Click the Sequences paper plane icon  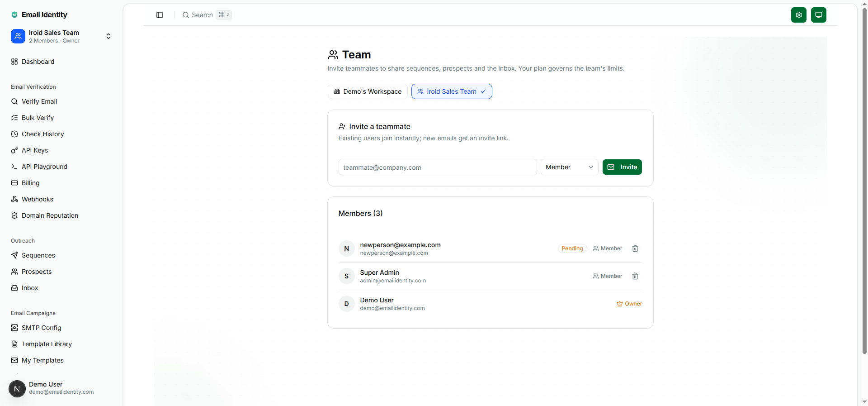(x=14, y=255)
